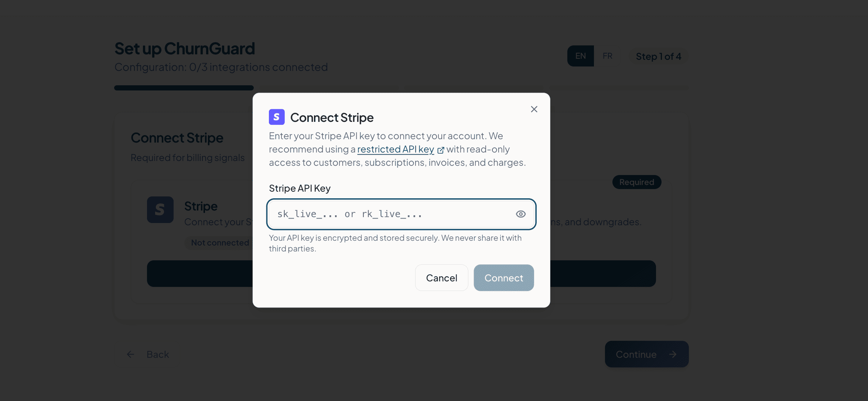Screen dimensions: 868x401
Task: Close the Connect Stripe dialog
Action: pyautogui.click(x=534, y=109)
